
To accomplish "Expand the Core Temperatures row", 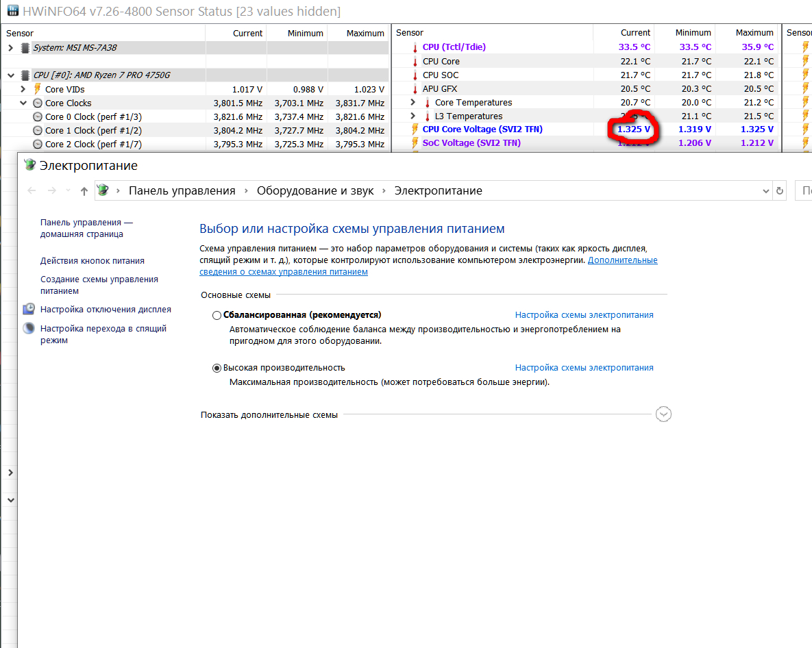I will coord(413,102).
